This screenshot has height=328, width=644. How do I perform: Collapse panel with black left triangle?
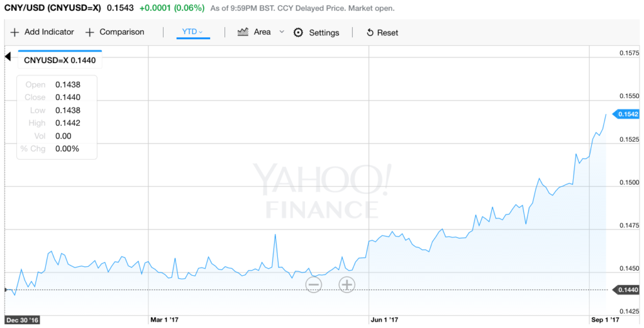click(8, 56)
